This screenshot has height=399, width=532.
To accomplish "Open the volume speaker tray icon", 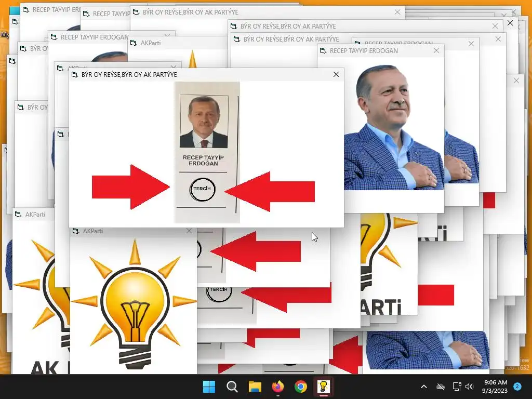I will tap(469, 387).
